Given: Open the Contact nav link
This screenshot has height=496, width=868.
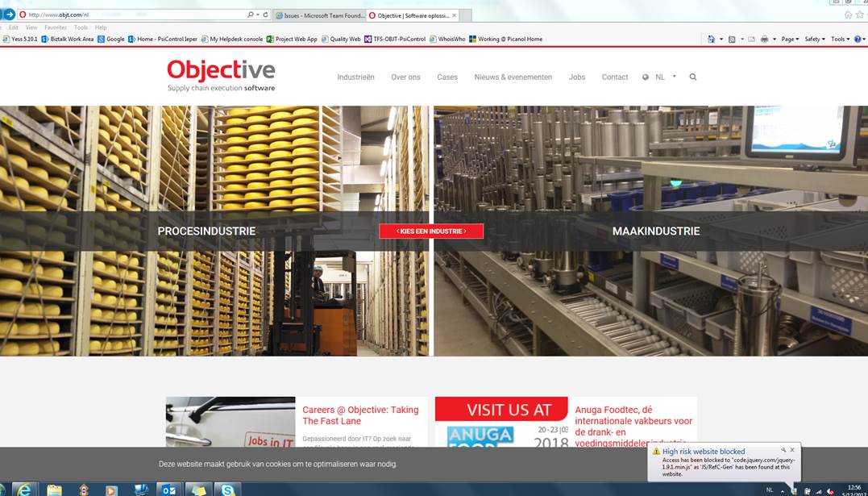Looking at the screenshot, I should click(615, 77).
